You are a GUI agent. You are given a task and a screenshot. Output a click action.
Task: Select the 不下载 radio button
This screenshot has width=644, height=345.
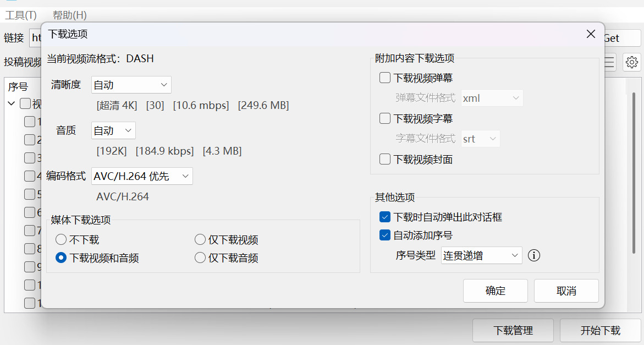point(61,240)
